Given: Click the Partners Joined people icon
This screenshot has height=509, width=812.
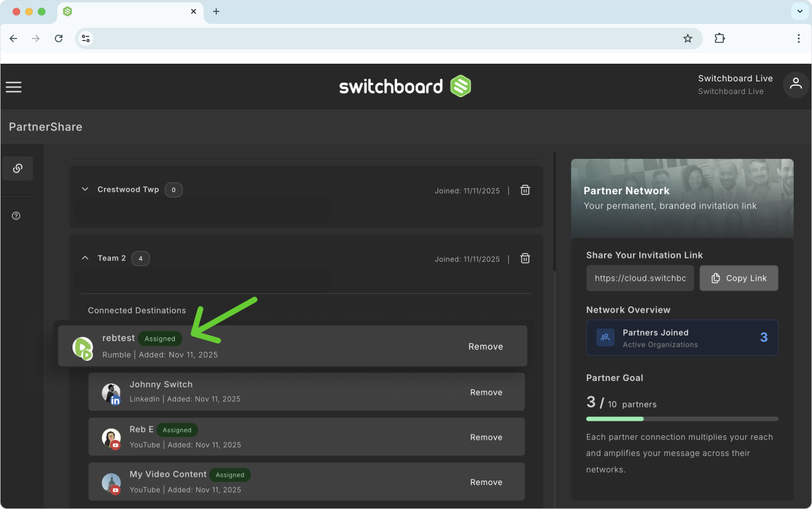Looking at the screenshot, I should (605, 337).
